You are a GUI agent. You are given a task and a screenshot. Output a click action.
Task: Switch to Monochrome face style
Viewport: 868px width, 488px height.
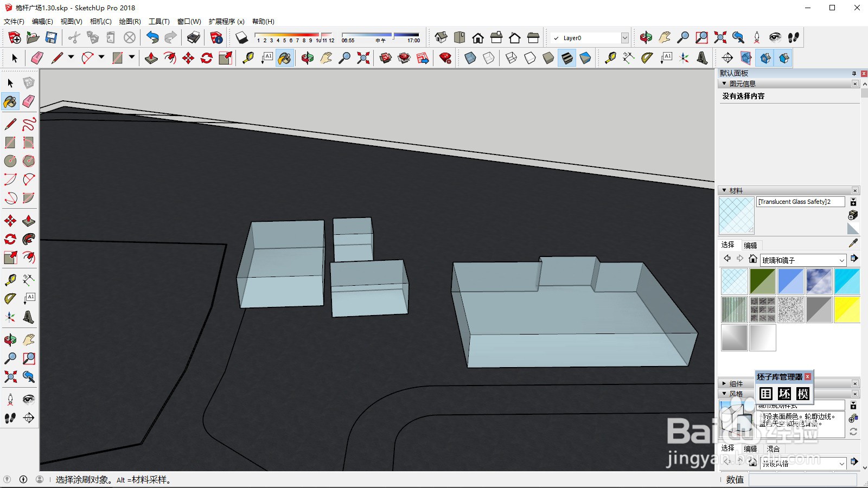click(585, 58)
